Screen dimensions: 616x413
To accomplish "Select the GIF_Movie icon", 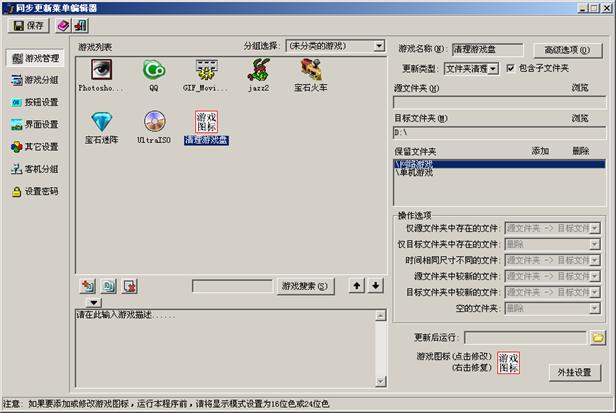I will [206, 70].
